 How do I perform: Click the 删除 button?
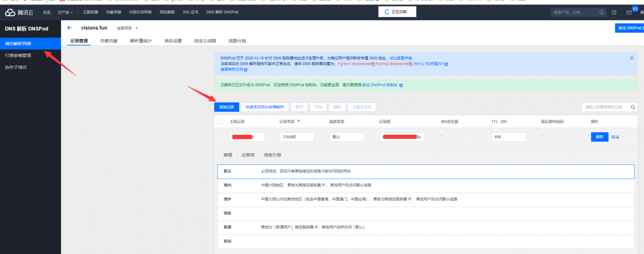[x=337, y=107]
